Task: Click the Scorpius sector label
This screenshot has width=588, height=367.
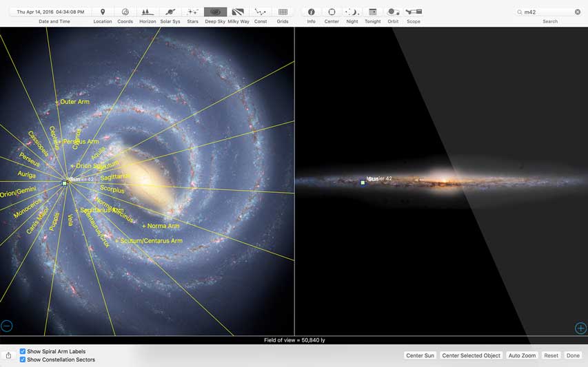Action: coord(112,189)
